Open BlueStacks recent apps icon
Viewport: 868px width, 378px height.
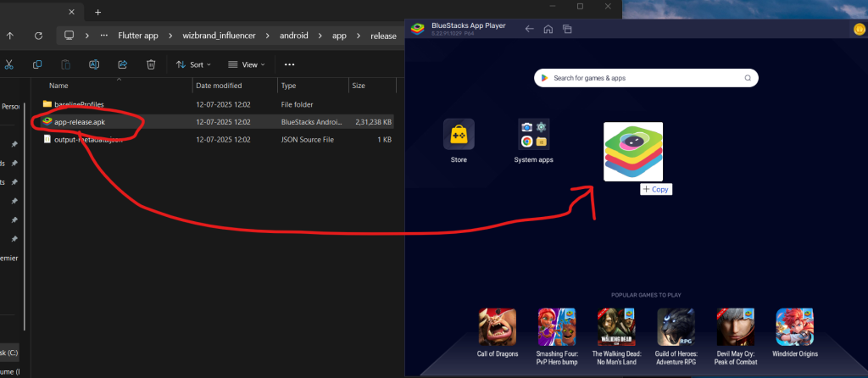coord(567,29)
